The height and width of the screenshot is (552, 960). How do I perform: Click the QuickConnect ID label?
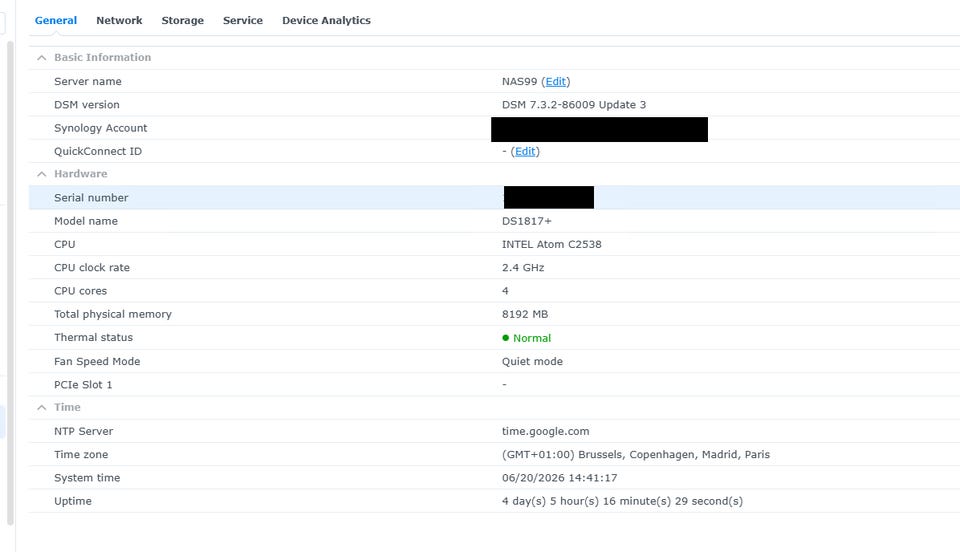tap(97, 151)
